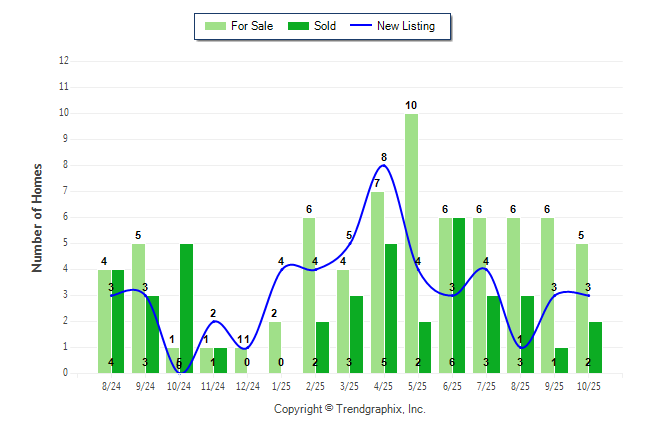Click the 7/25 x-axis label
646x434 pixels.
click(x=486, y=385)
